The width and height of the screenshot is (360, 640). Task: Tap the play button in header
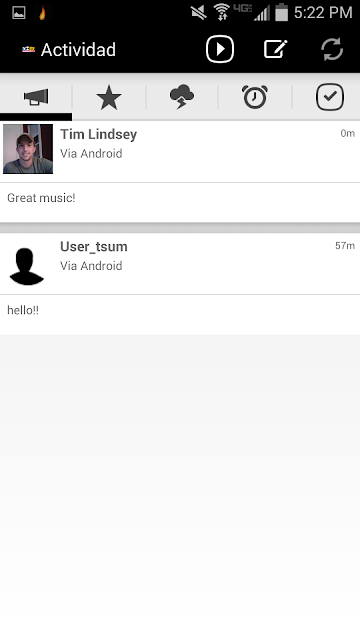(x=220, y=49)
